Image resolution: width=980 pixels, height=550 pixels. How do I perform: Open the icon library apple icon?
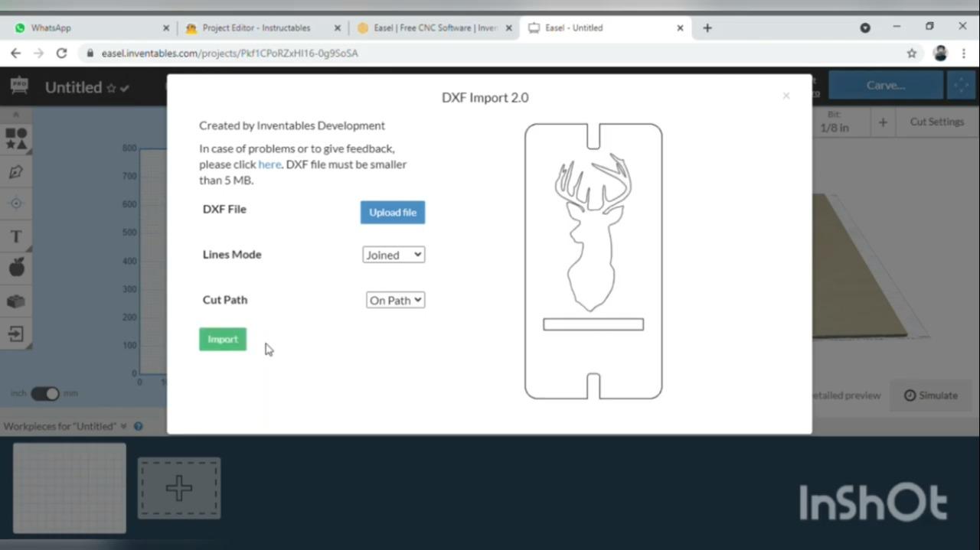tap(16, 267)
